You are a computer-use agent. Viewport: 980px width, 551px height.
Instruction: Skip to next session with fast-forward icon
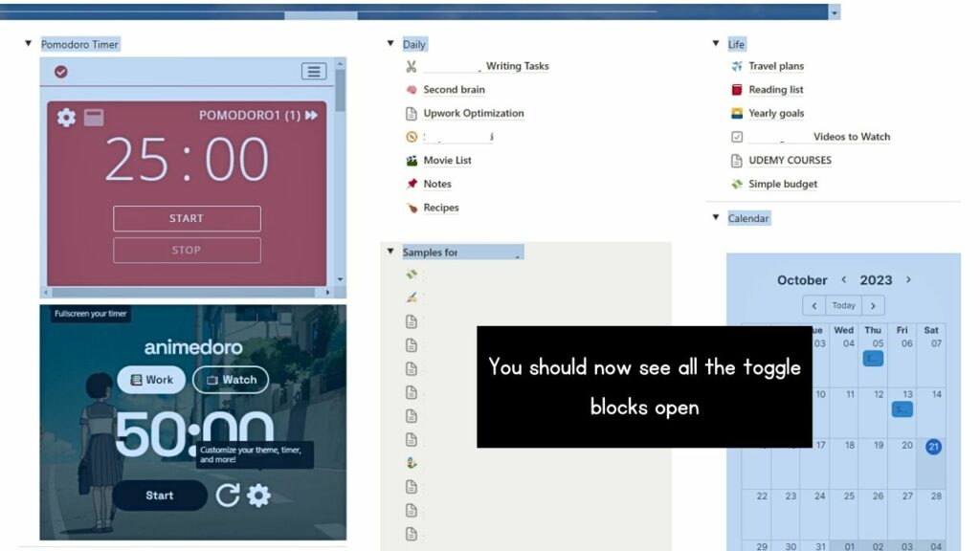pyautogui.click(x=312, y=116)
